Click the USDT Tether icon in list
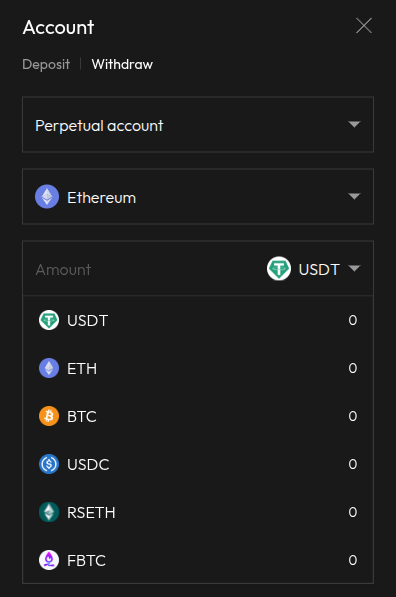 coord(49,320)
